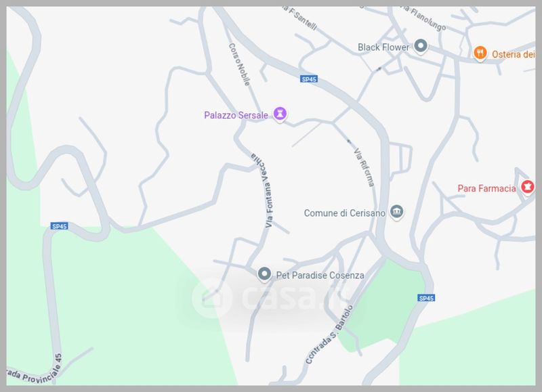Viewport: 542px width, 392px height.
Task: Click the Contrada S. Bartolo road label
Action: point(330,334)
